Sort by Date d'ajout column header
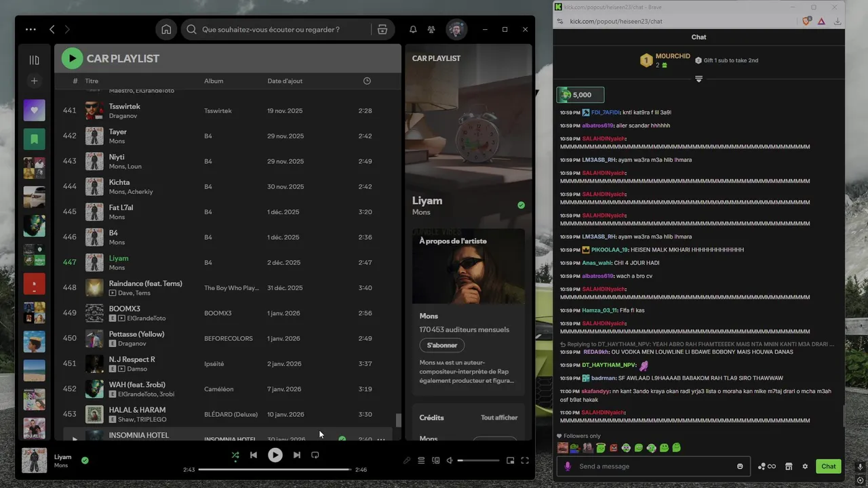 pyautogui.click(x=285, y=81)
